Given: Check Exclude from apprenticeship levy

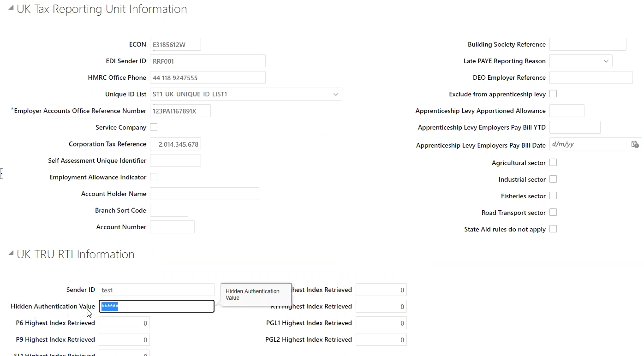Looking at the screenshot, I should coord(553,94).
